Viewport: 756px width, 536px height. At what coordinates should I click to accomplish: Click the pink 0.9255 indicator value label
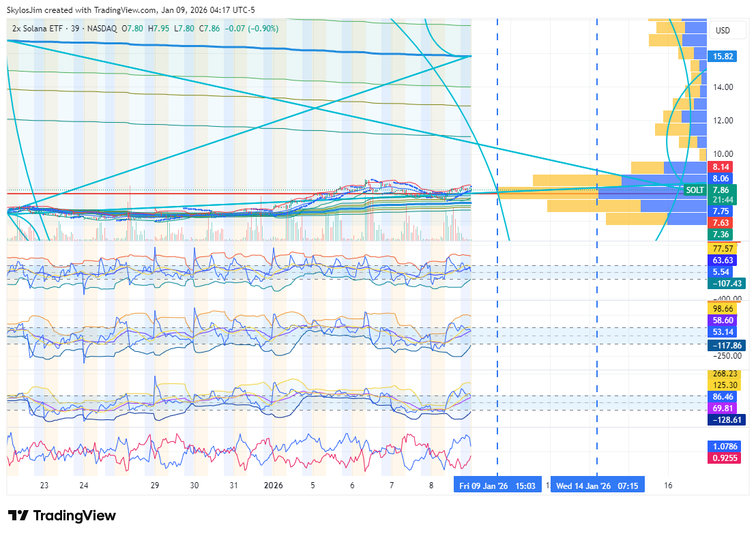pyautogui.click(x=724, y=458)
